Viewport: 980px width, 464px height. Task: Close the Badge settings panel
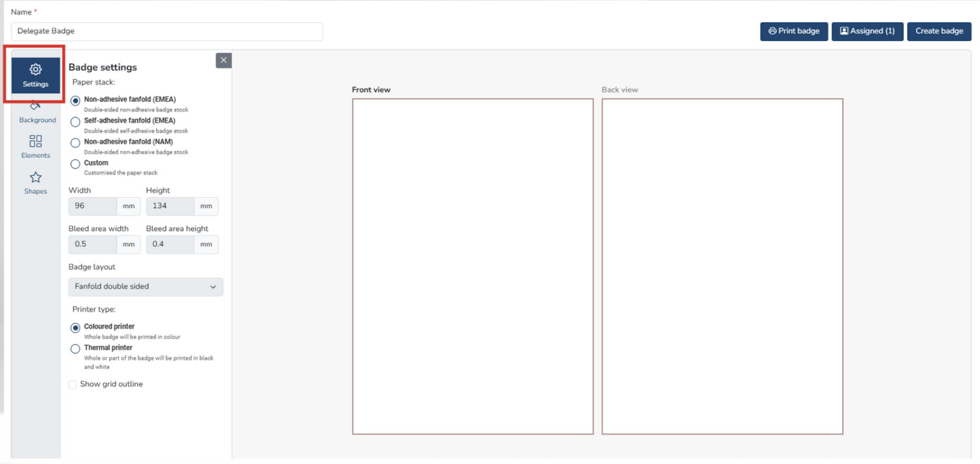click(x=224, y=60)
